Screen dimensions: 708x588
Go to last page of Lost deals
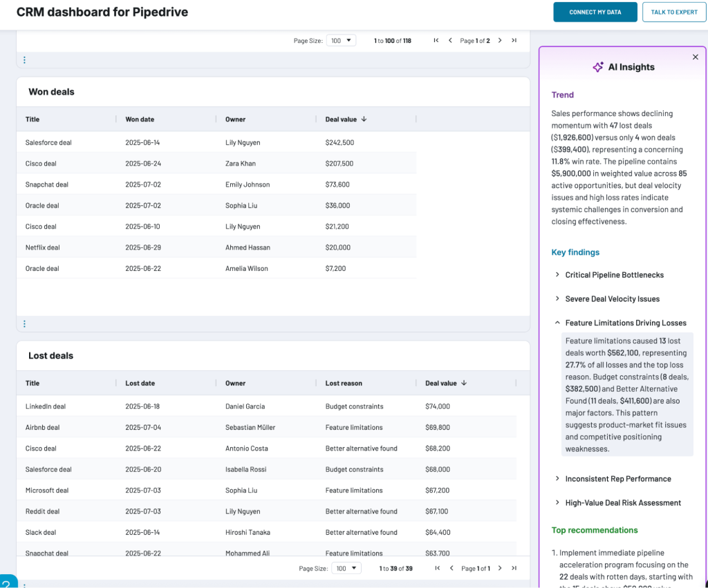[x=514, y=568]
